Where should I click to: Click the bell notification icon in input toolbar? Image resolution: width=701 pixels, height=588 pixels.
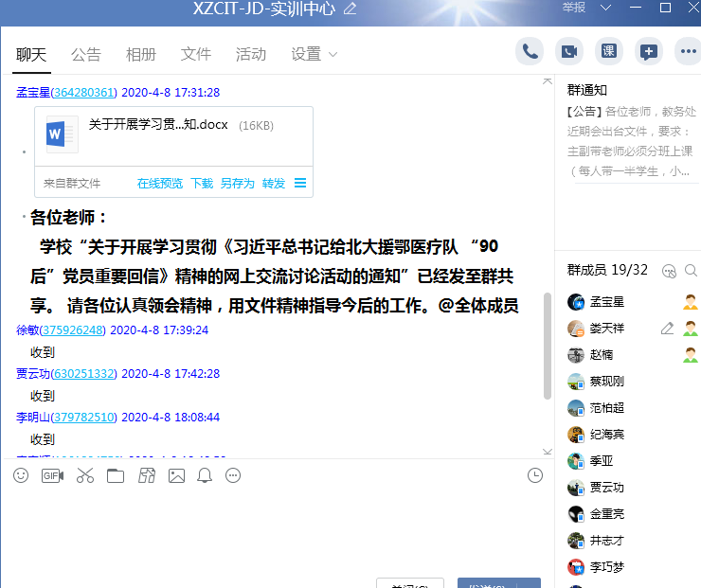pyautogui.click(x=205, y=475)
